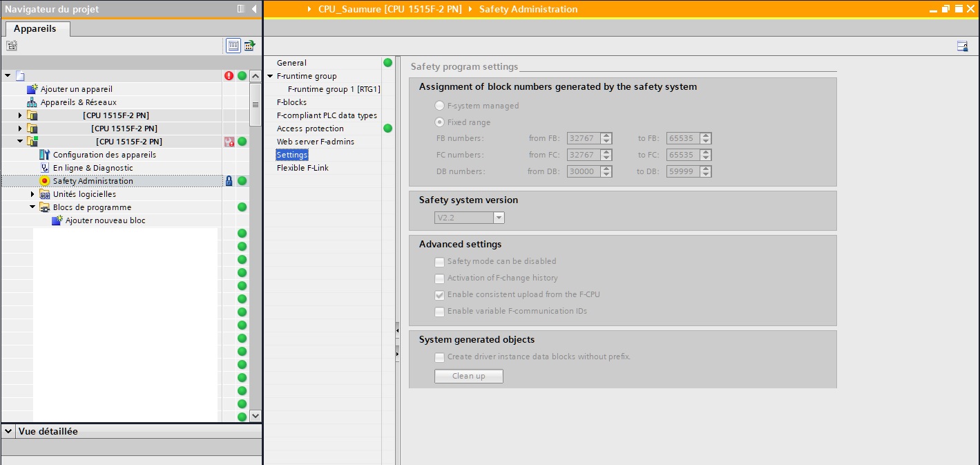Click the lock icon beside Safety Administration

tap(229, 181)
